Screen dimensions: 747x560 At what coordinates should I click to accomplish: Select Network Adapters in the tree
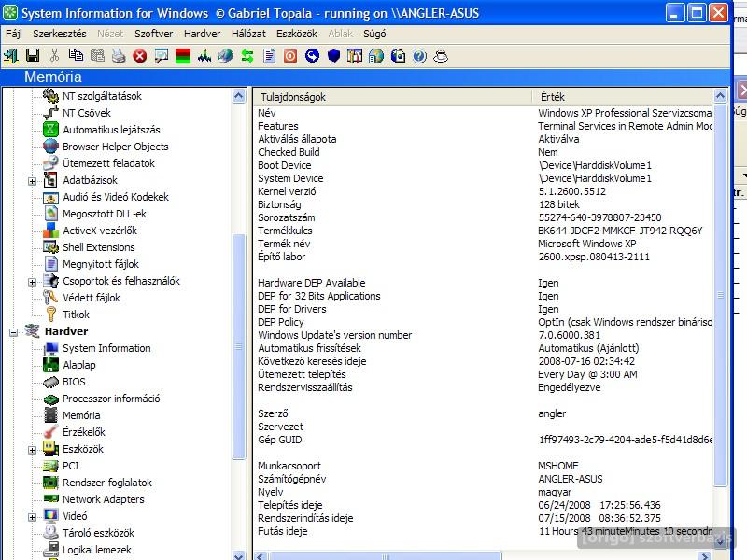pyautogui.click(x=103, y=499)
